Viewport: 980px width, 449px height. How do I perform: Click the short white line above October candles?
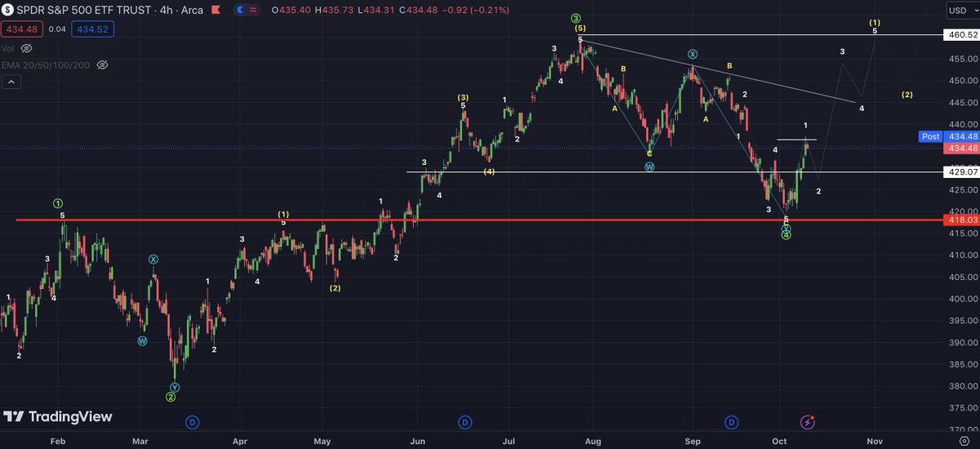tap(796, 140)
